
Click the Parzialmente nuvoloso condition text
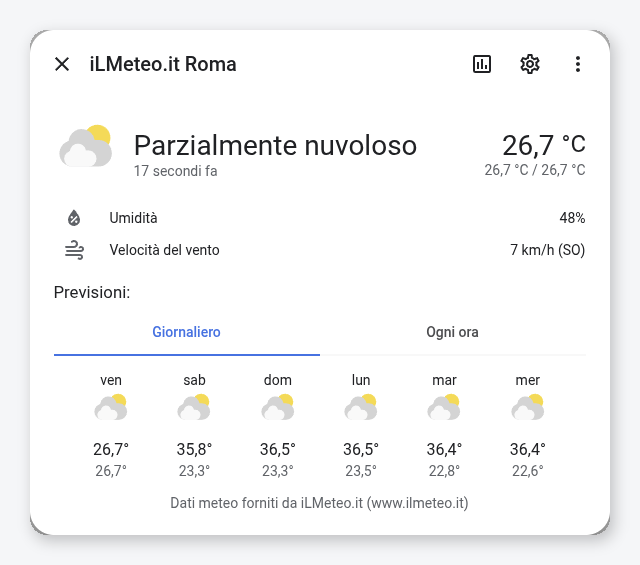[x=276, y=145]
